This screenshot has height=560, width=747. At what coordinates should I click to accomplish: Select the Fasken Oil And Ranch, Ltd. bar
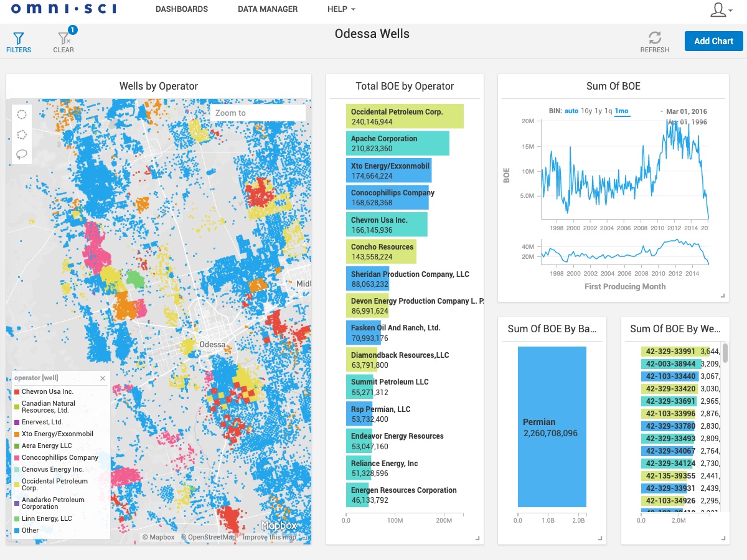tap(364, 333)
